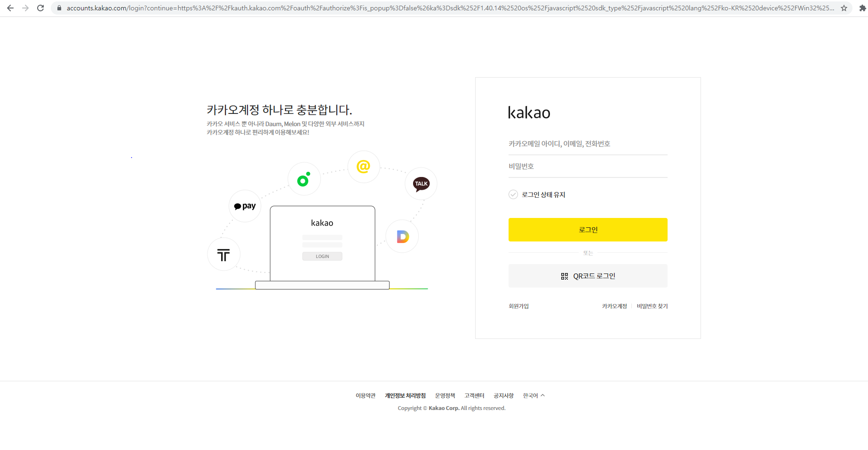This screenshot has width=868, height=450.
Task: Click the QR code icon on the QR login button
Action: click(x=565, y=276)
